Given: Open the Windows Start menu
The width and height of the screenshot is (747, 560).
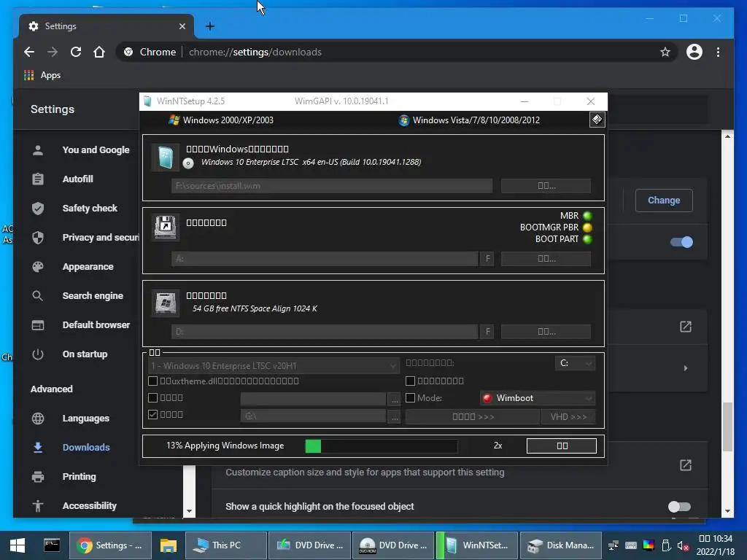Looking at the screenshot, I should point(18,545).
